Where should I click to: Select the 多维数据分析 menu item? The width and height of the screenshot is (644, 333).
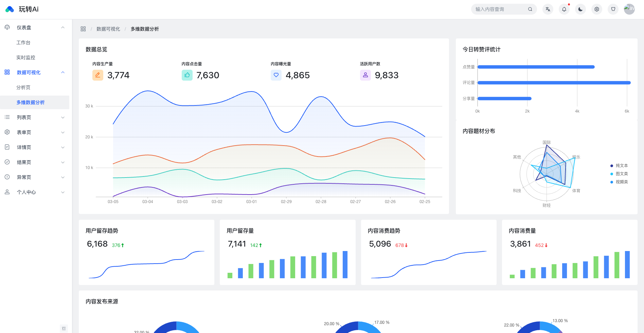click(35, 102)
